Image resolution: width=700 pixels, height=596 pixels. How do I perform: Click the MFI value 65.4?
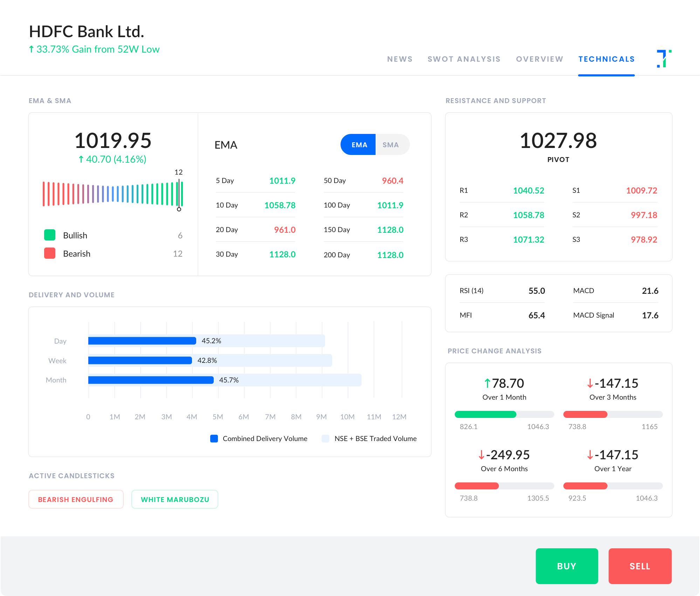pos(536,315)
